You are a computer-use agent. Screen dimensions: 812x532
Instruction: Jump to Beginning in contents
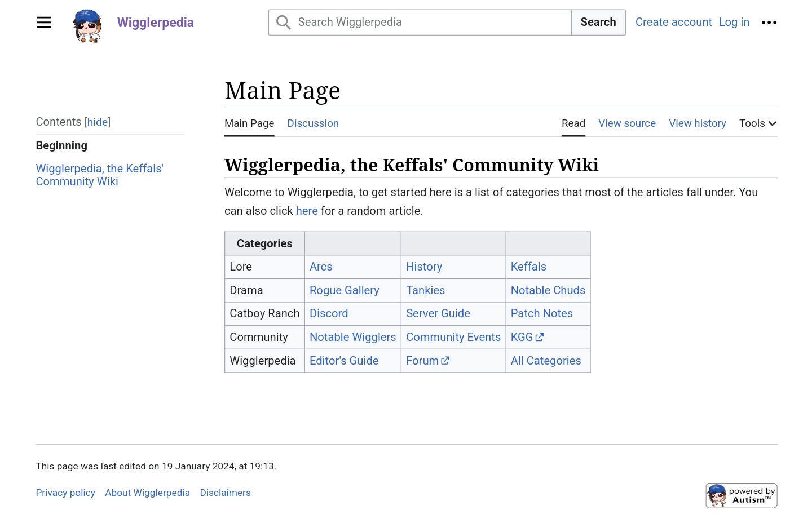click(61, 145)
